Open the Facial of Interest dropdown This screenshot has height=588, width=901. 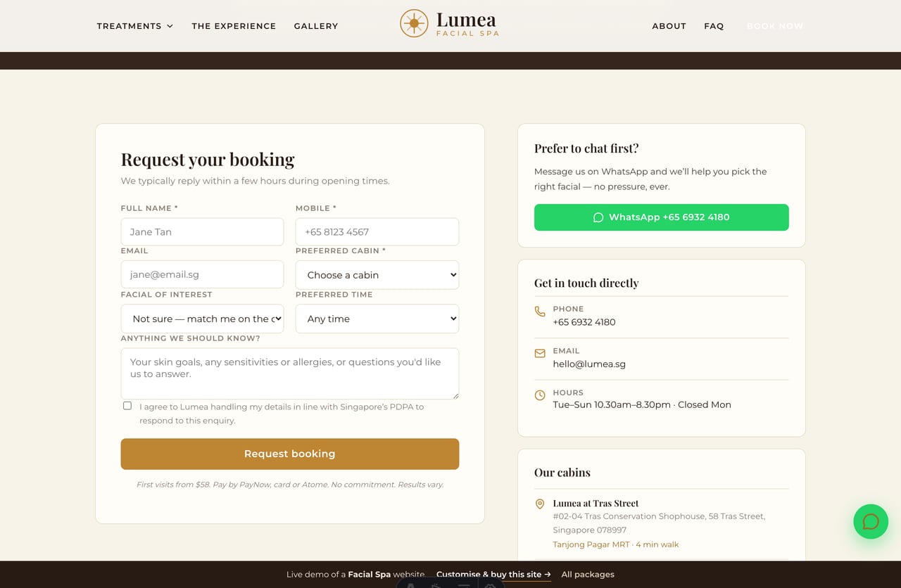pyautogui.click(x=202, y=319)
